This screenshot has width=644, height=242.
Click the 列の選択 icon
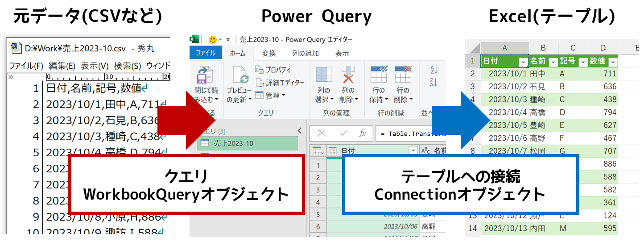click(x=324, y=74)
